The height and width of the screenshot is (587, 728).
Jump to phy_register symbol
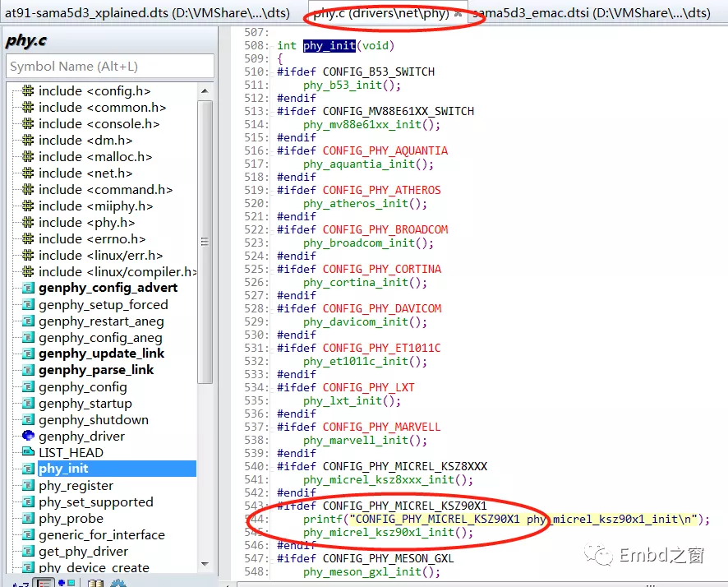76,486
